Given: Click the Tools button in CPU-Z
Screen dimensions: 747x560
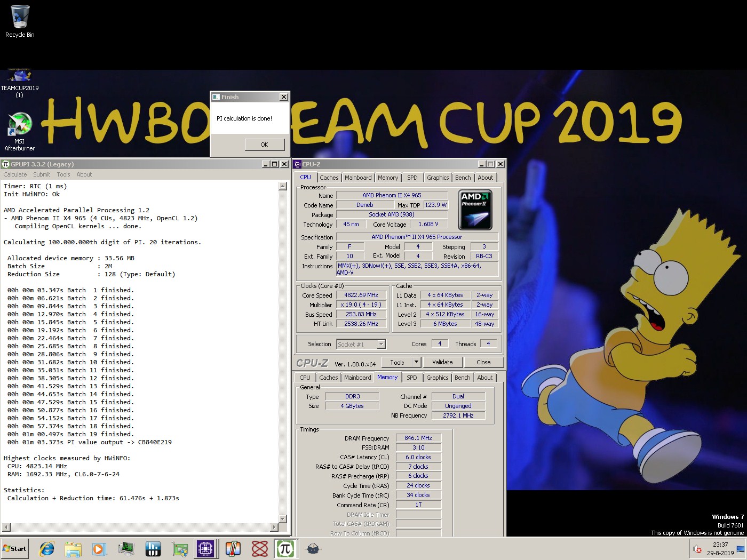Looking at the screenshot, I should coord(398,362).
